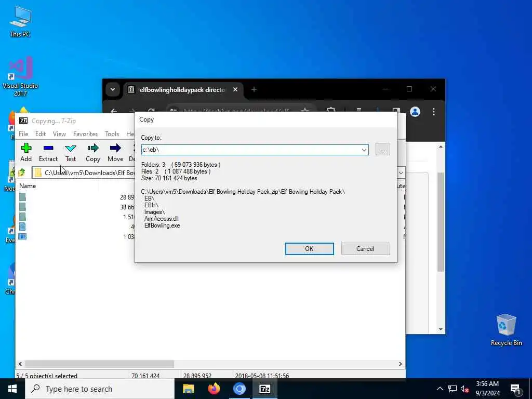Open the Favorites menu in 7-Zip
Viewport: 532px width, 399px height.
click(86, 134)
